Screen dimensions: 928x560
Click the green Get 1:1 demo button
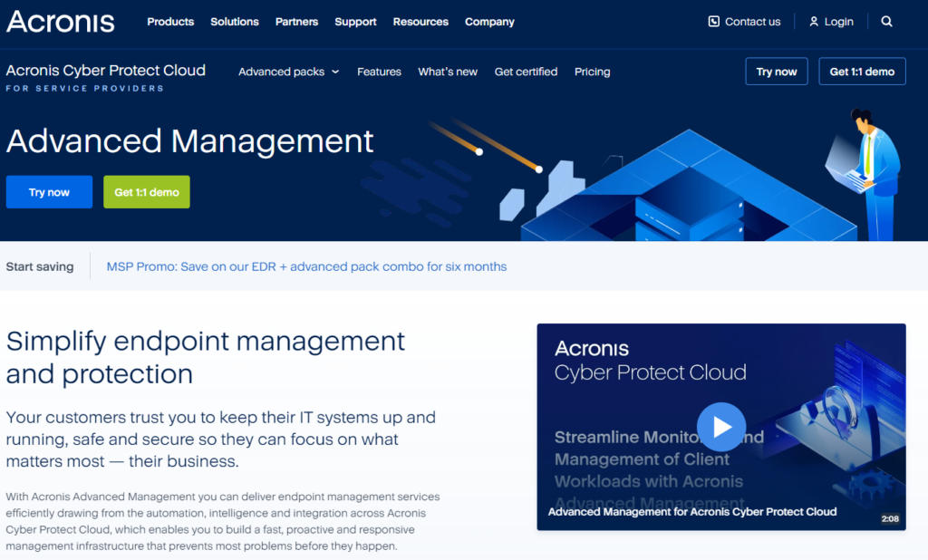point(147,192)
